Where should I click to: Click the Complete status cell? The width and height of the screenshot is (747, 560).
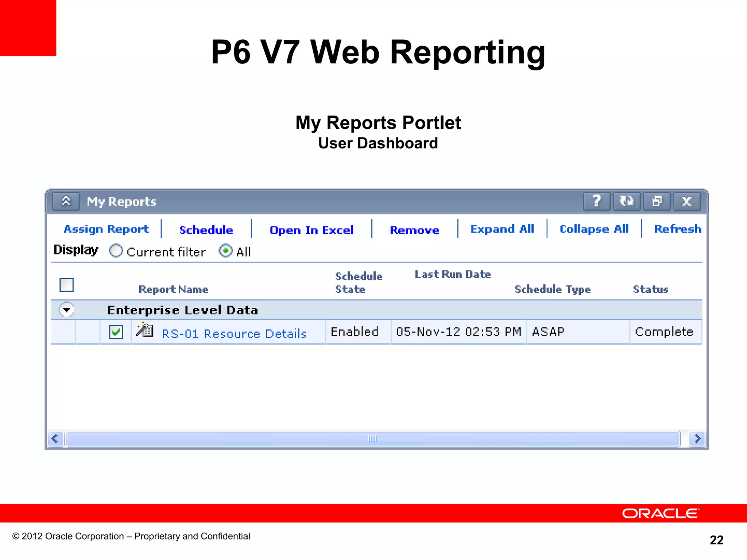coord(666,332)
